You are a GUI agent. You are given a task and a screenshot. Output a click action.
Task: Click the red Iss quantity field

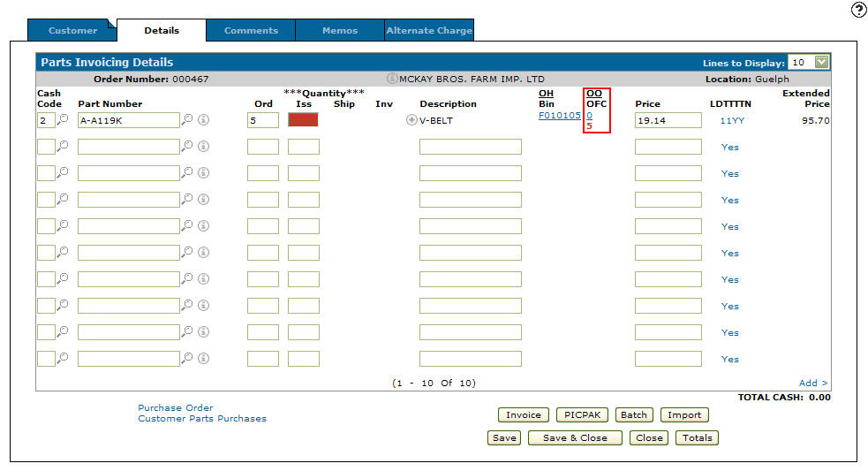[x=304, y=119]
